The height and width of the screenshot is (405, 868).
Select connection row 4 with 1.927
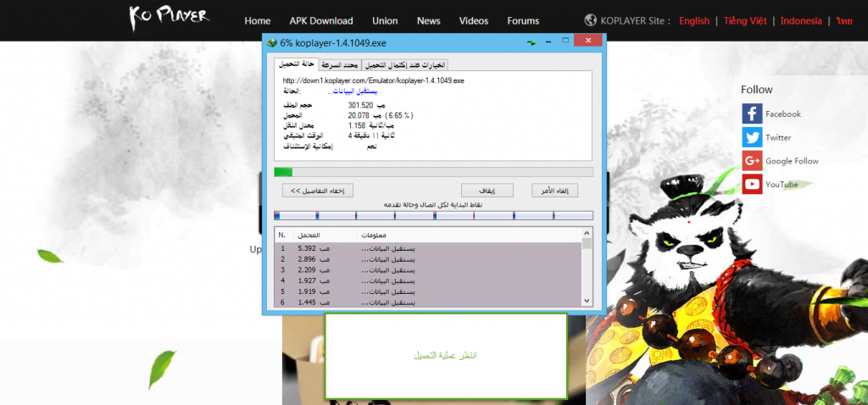point(428,280)
